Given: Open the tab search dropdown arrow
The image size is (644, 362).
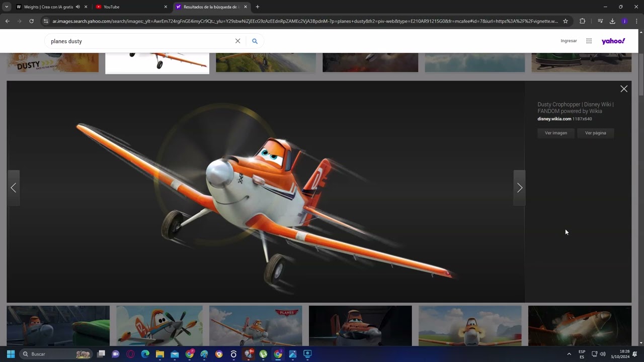Looking at the screenshot, I should 7,7.
